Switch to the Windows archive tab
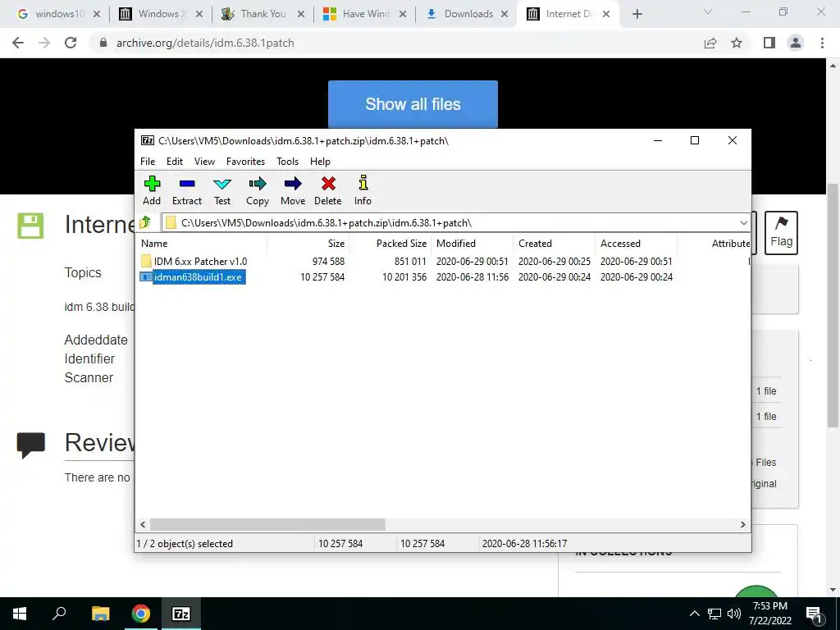 point(161,14)
